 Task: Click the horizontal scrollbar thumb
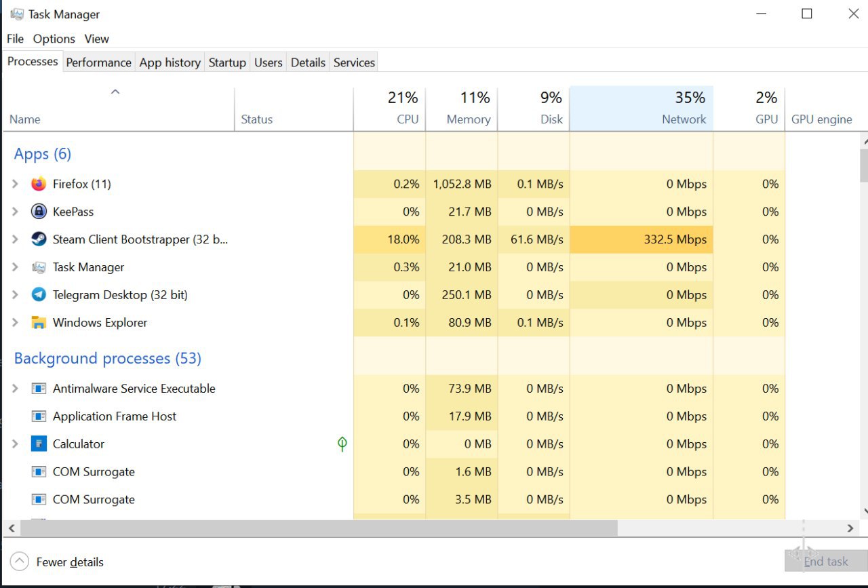pos(319,528)
